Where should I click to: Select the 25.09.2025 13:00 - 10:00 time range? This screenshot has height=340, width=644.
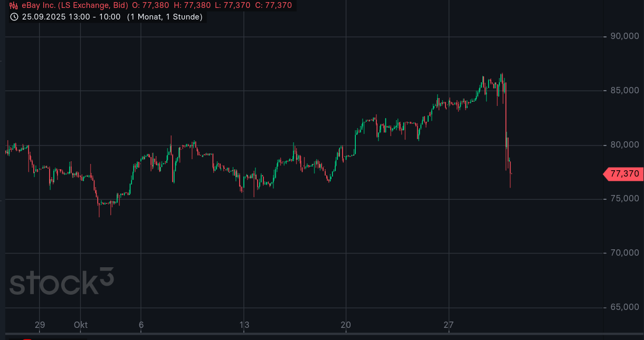tap(71, 17)
